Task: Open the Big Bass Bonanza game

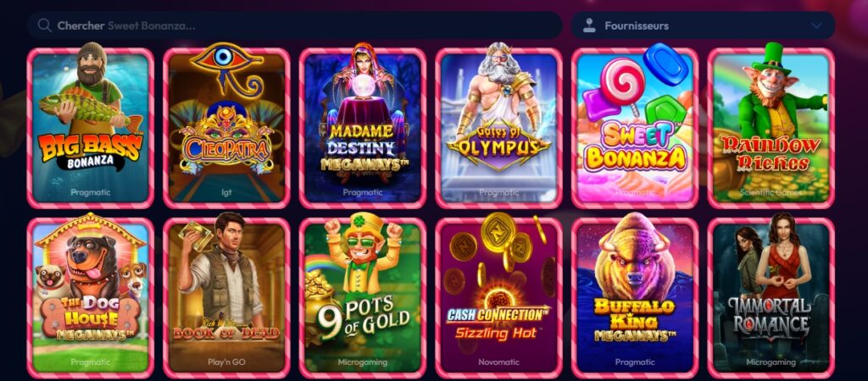Action: click(91, 129)
